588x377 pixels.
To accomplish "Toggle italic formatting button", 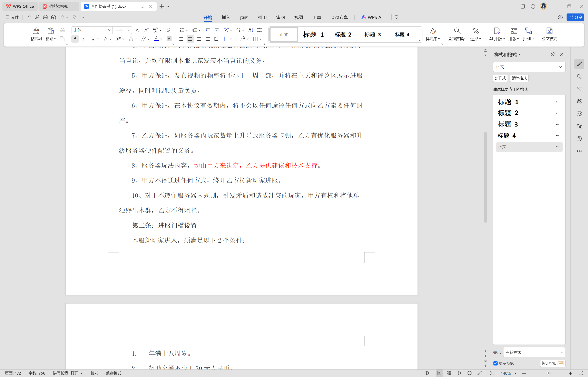I will (84, 39).
